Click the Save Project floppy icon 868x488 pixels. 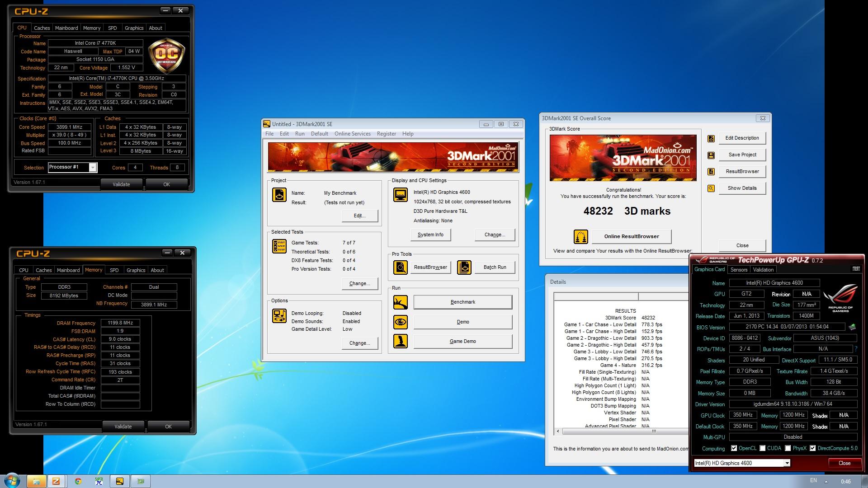(711, 155)
